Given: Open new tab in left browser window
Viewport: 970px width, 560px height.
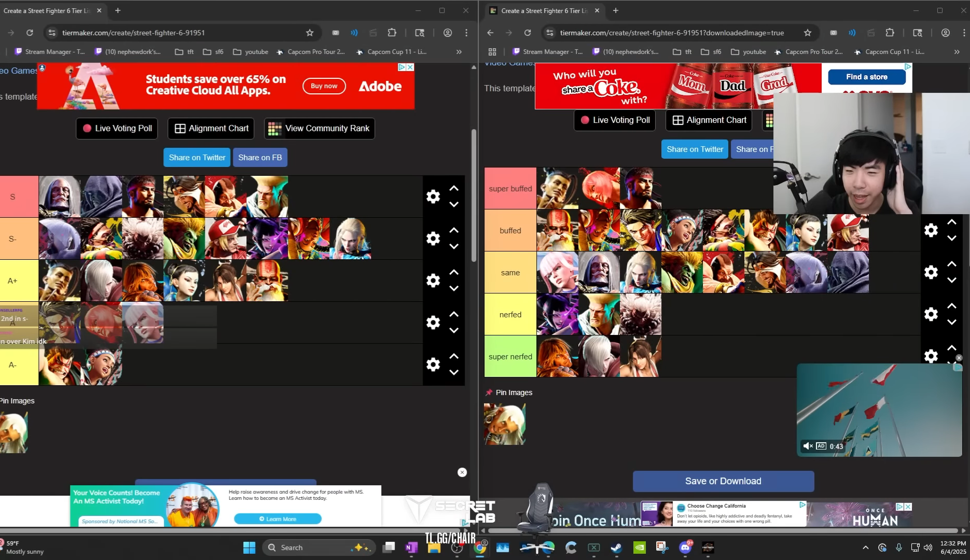Looking at the screenshot, I should (x=118, y=10).
